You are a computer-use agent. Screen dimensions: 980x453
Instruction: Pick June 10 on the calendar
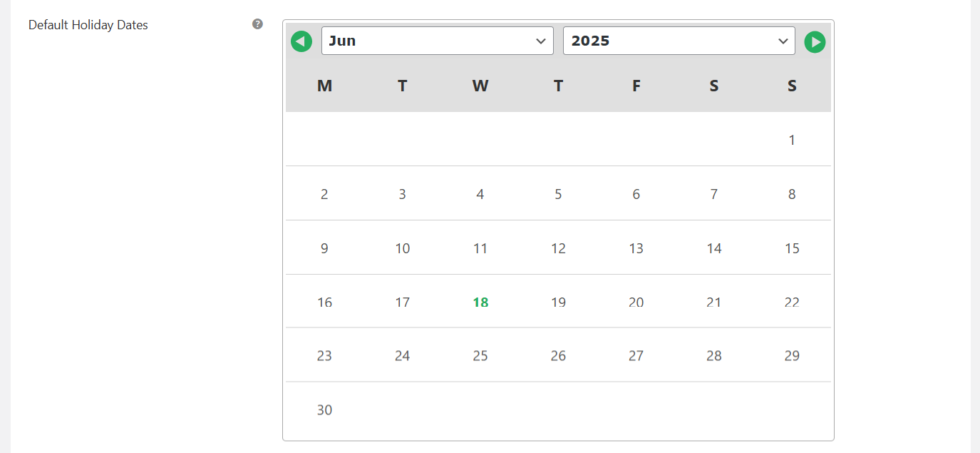click(403, 248)
